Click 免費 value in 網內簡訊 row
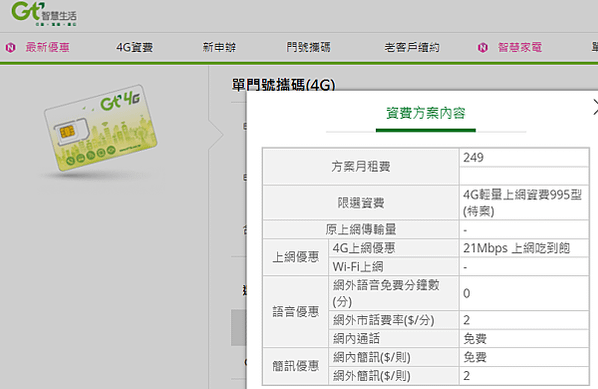 (475, 357)
